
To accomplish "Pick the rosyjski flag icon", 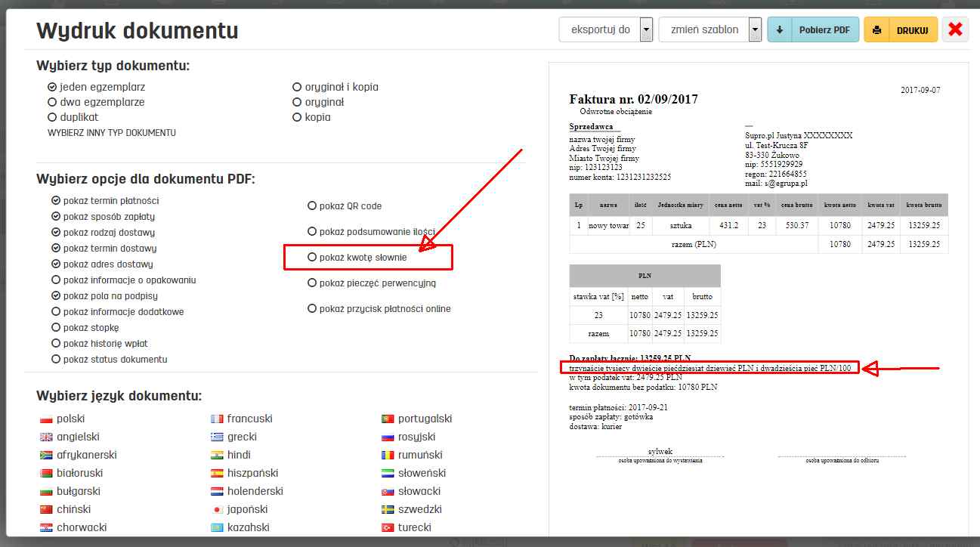I will pos(387,436).
